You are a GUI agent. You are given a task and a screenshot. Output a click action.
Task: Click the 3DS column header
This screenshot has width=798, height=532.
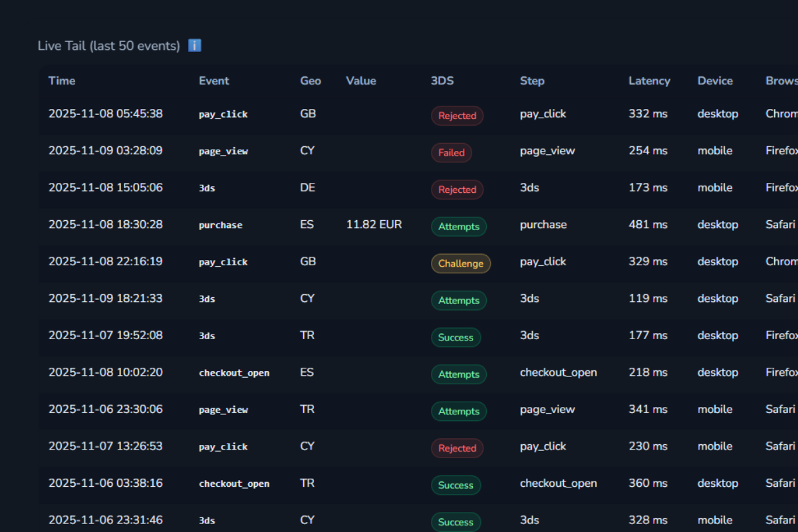(x=442, y=80)
